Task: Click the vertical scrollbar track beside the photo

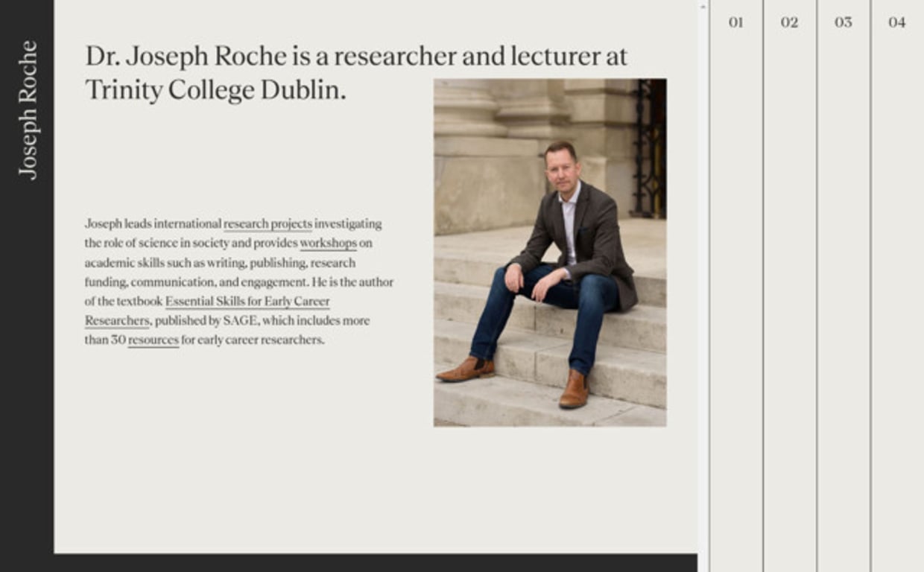Action: click(x=703, y=290)
